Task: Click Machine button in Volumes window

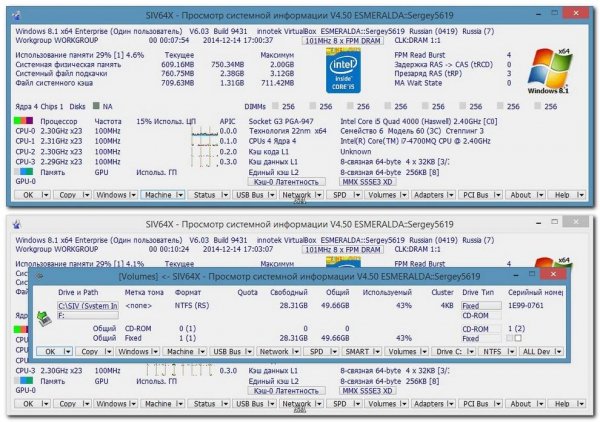Action: [180, 351]
